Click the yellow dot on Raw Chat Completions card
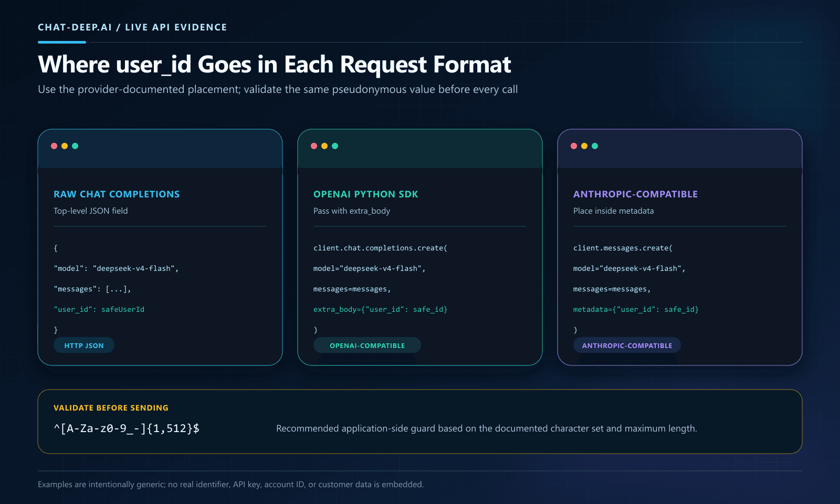The image size is (840, 504). click(65, 146)
